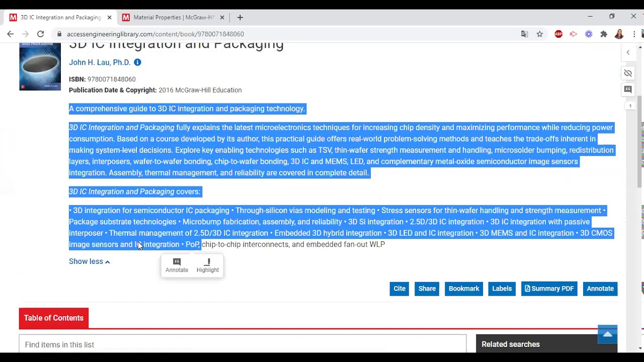
Task: Open the Chrome extensions puzzle icon
Action: coord(604,34)
